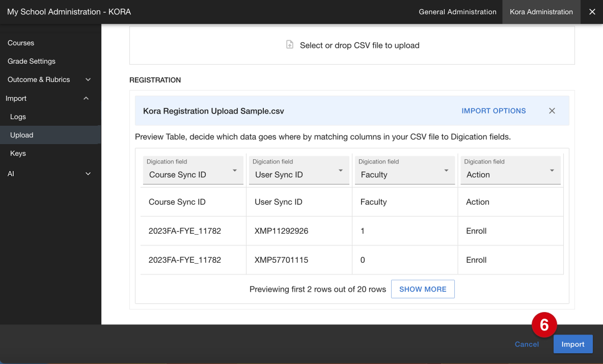603x364 pixels.
Task: Click the Enroll cell for user XMP11292926
Action: tap(511, 231)
